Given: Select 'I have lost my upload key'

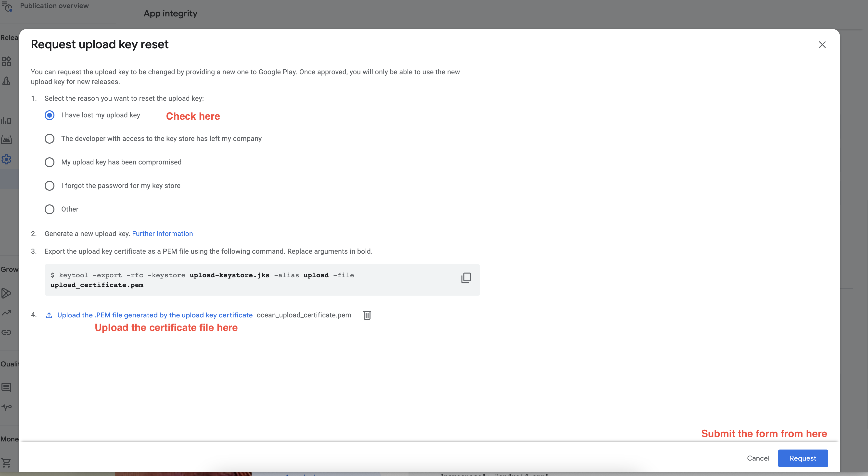Looking at the screenshot, I should [x=50, y=115].
